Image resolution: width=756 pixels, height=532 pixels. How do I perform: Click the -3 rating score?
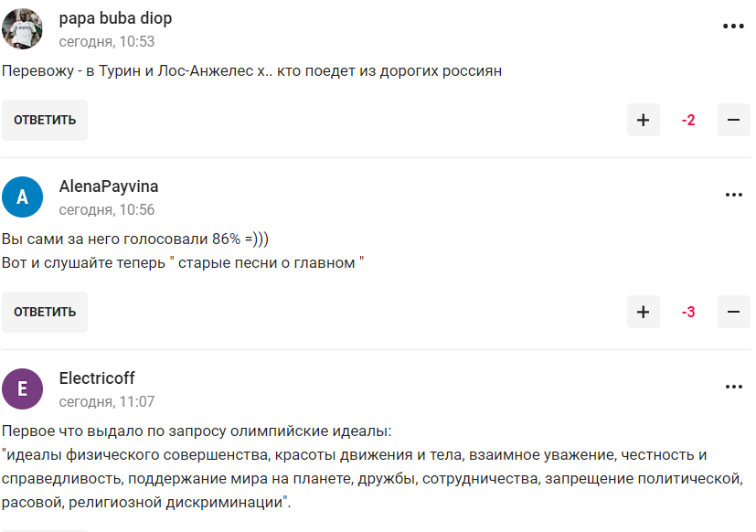[x=688, y=312]
